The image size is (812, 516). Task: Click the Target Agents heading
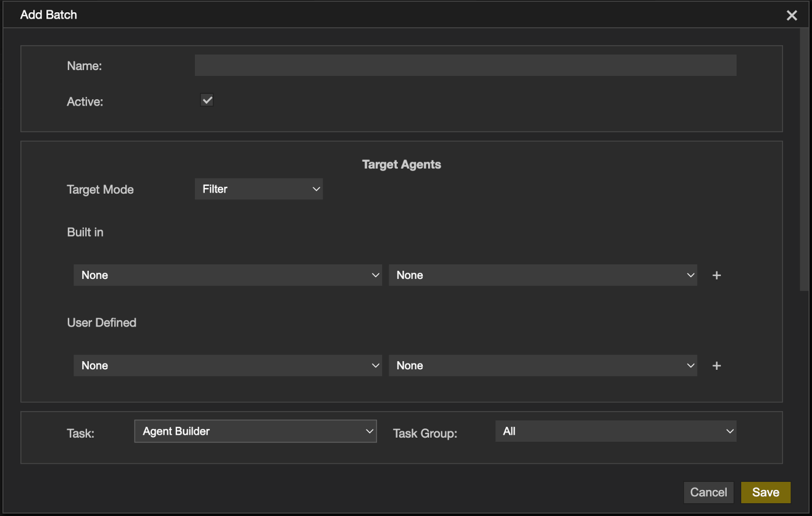coord(401,165)
